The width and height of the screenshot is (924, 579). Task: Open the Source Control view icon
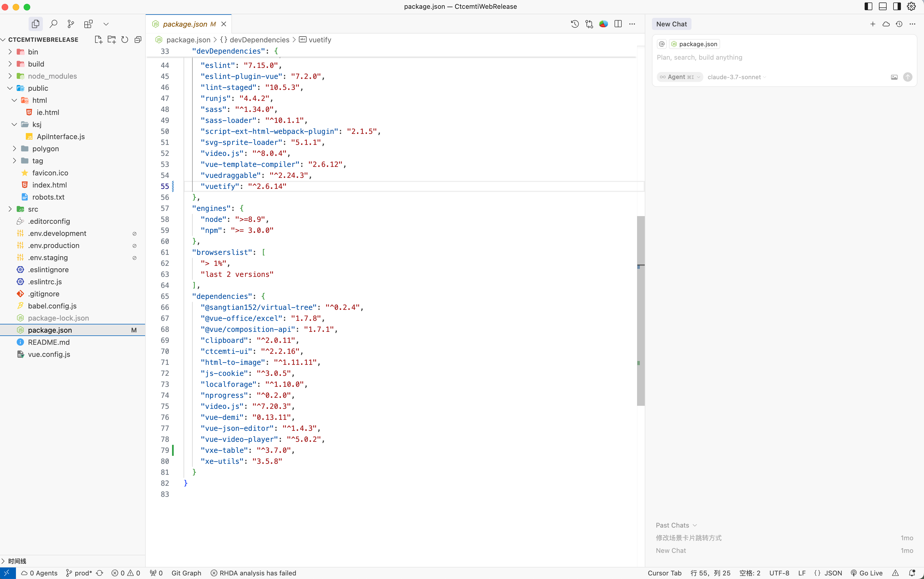point(71,24)
